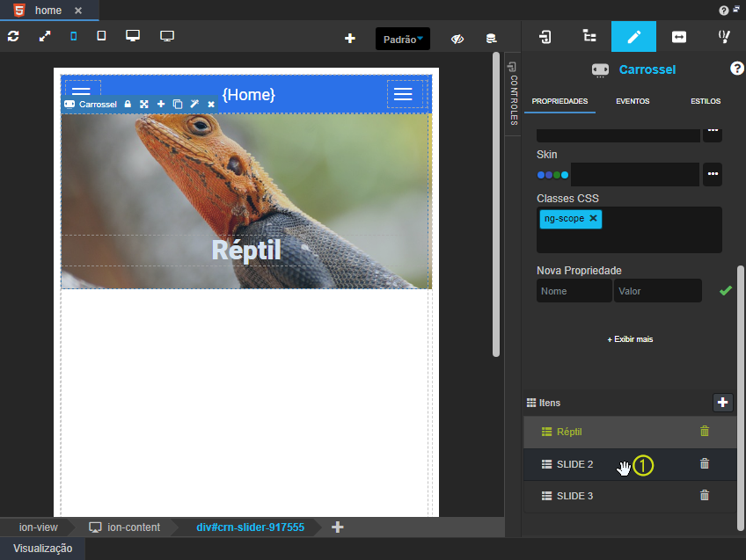Click the database data source icon
746x560 pixels.
491,39
